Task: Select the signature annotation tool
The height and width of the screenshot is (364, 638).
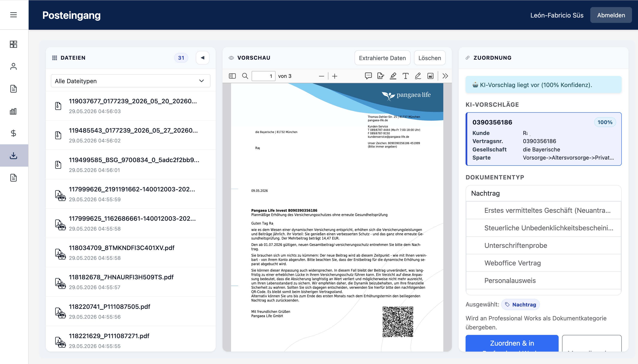Action: point(381,76)
